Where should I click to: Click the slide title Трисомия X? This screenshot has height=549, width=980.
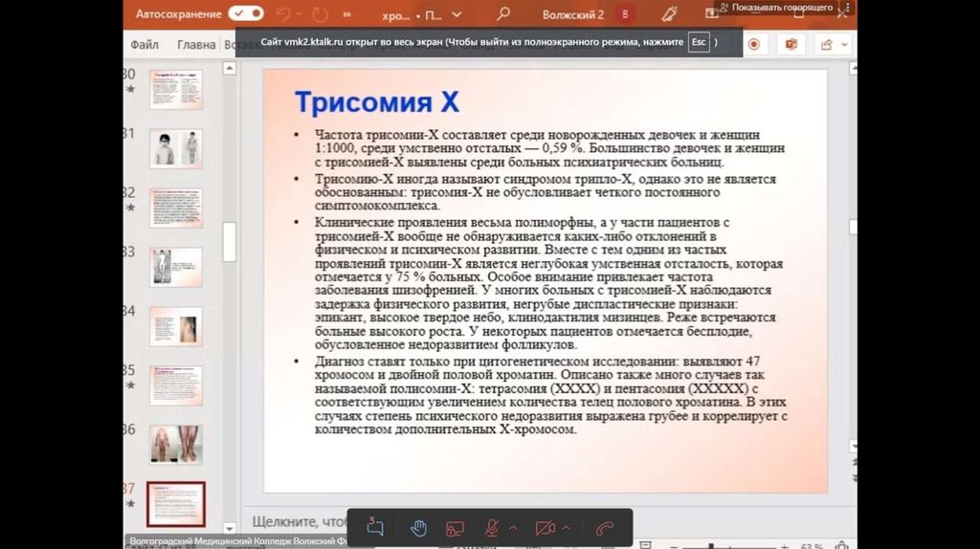tap(377, 101)
